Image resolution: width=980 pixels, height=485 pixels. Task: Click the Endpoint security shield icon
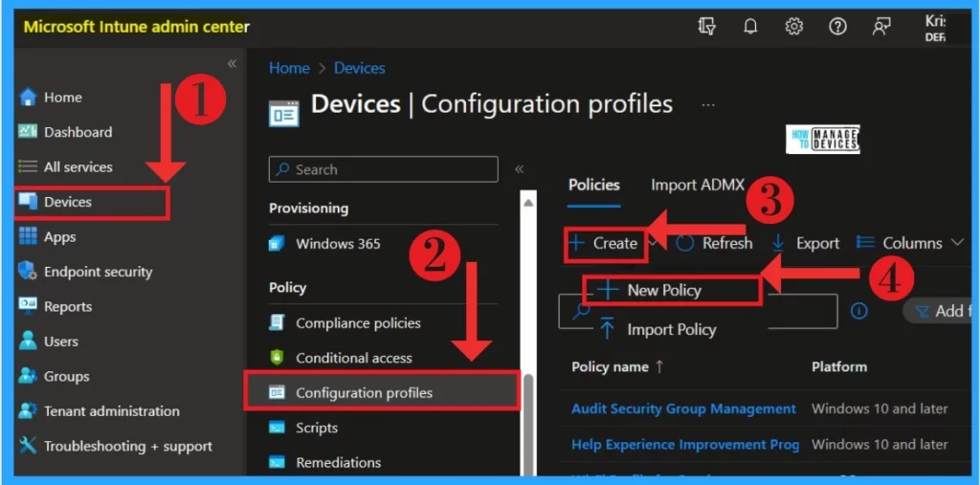[28, 272]
